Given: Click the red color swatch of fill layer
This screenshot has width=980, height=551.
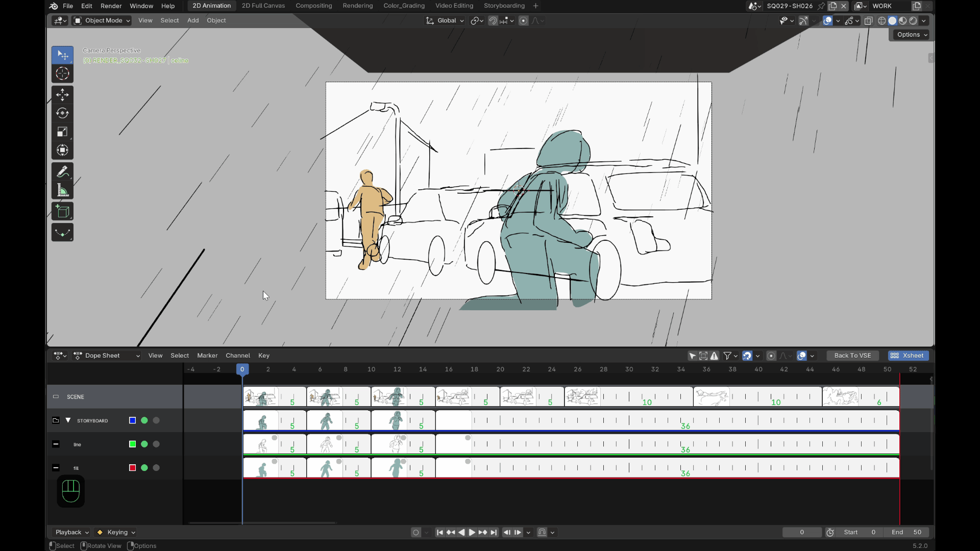Looking at the screenshot, I should point(132,468).
